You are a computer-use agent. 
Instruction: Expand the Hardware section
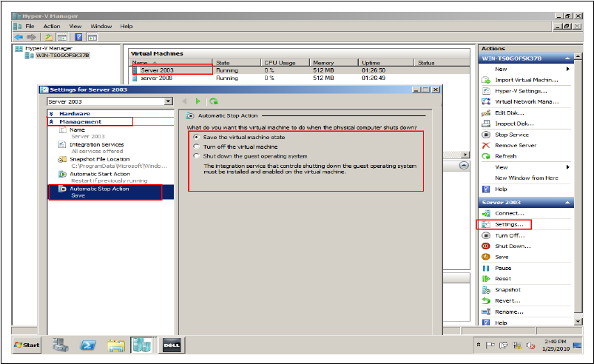click(x=52, y=113)
